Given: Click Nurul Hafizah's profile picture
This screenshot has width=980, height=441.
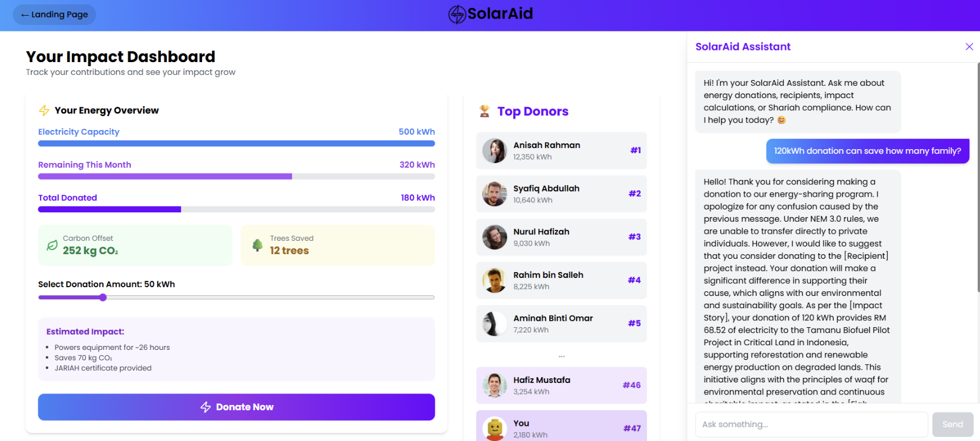Looking at the screenshot, I should [495, 237].
